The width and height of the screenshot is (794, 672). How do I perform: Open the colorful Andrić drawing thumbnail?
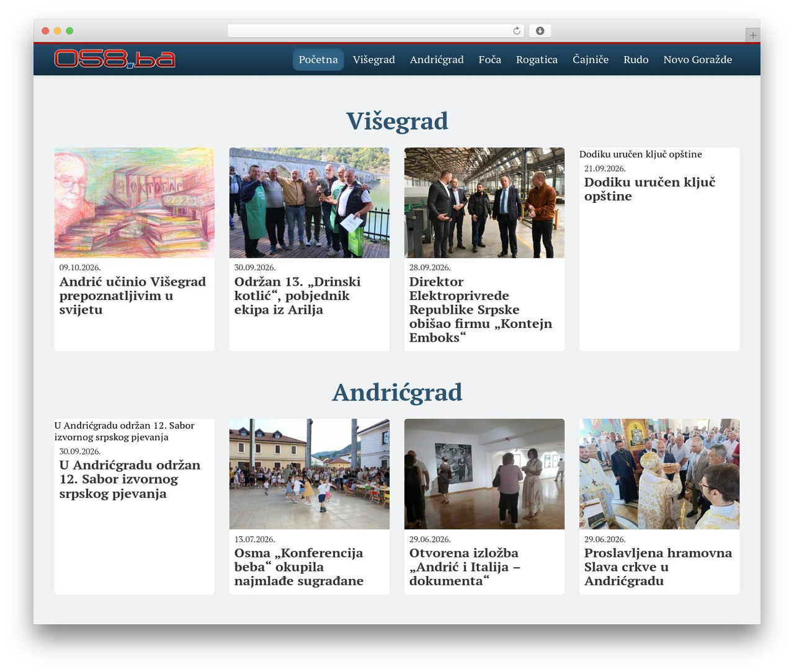point(135,203)
